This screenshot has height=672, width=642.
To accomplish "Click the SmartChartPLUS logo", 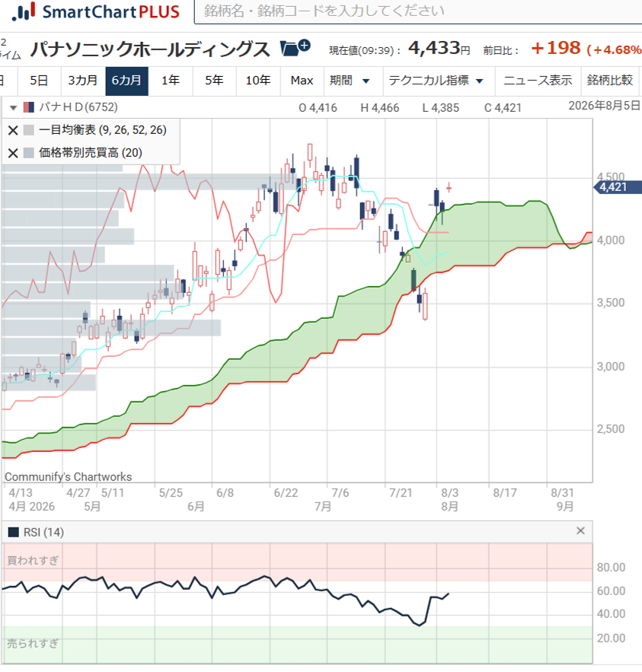I will 96,11.
